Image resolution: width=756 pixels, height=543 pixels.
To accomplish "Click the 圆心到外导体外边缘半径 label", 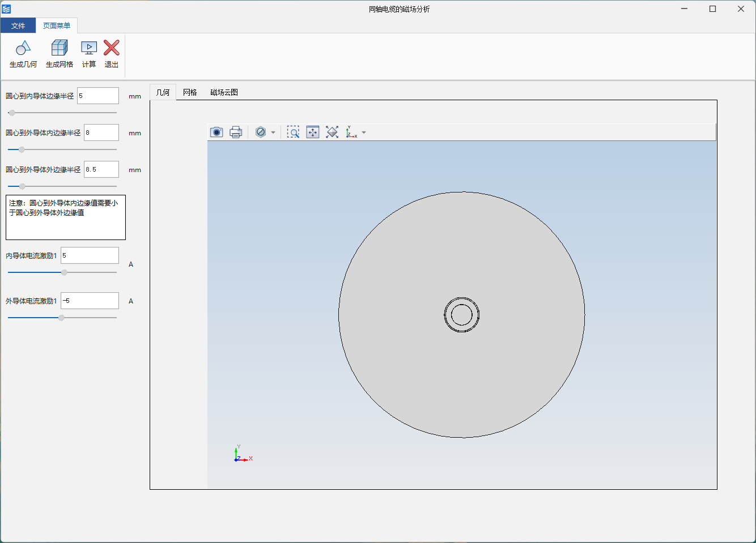I will click(x=43, y=170).
